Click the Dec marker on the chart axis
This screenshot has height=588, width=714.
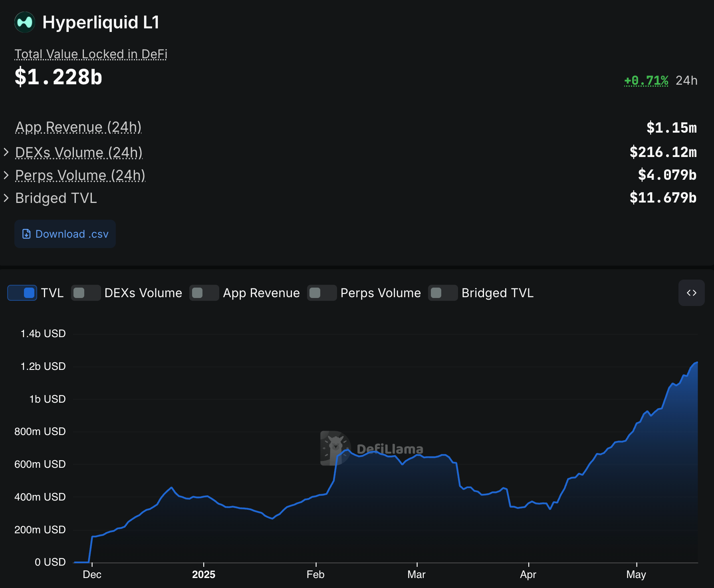92,574
